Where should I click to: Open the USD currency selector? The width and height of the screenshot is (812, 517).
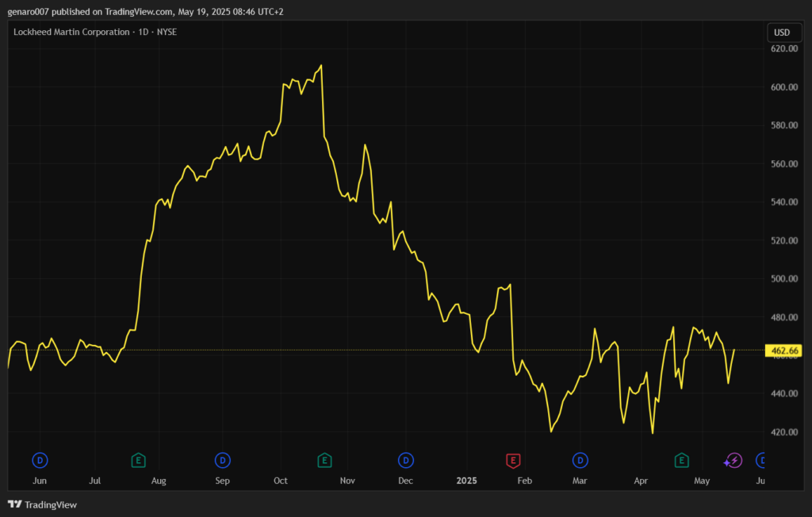pyautogui.click(x=781, y=33)
